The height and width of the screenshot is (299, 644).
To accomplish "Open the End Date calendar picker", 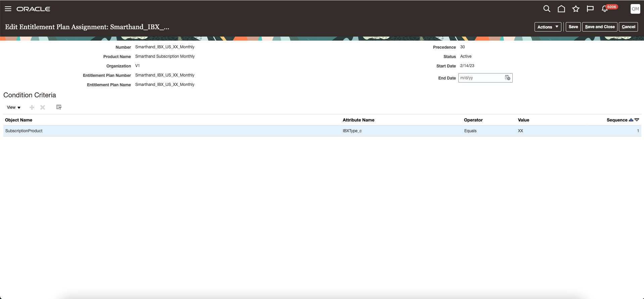I will (x=507, y=78).
